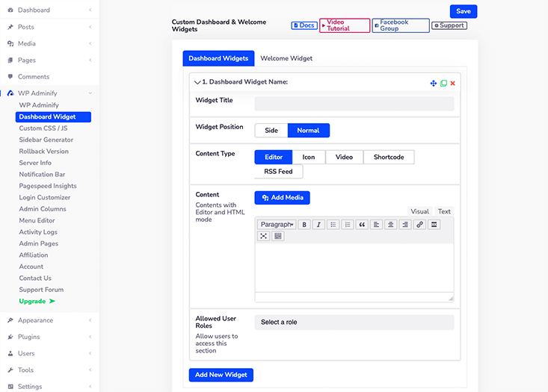Collapse the Dashboard Widget Name section
Image resolution: width=548 pixels, height=392 pixels.
197,82
